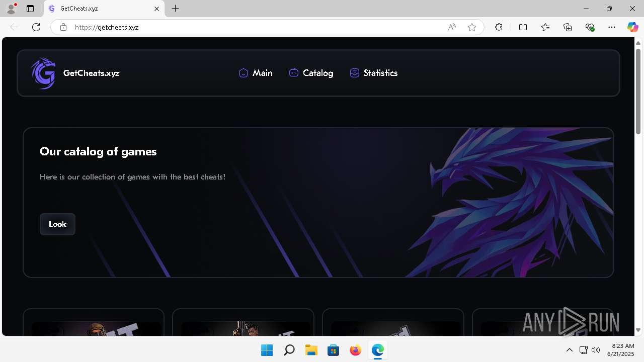Click the second game card thumbnail

tap(245, 328)
